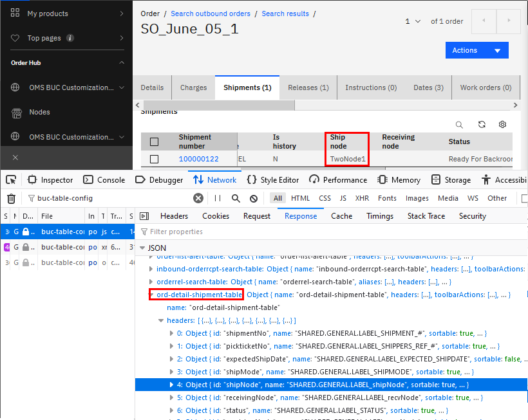
Task: Switch to the Charges tab
Action: [x=193, y=87]
